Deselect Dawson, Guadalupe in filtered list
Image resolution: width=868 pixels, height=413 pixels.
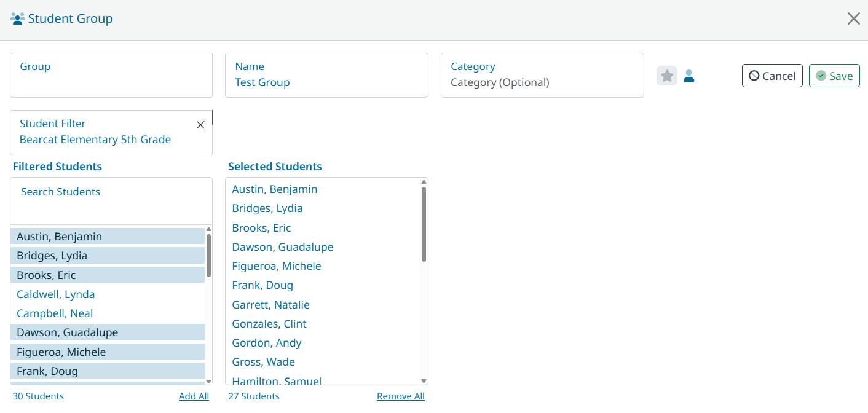click(68, 332)
